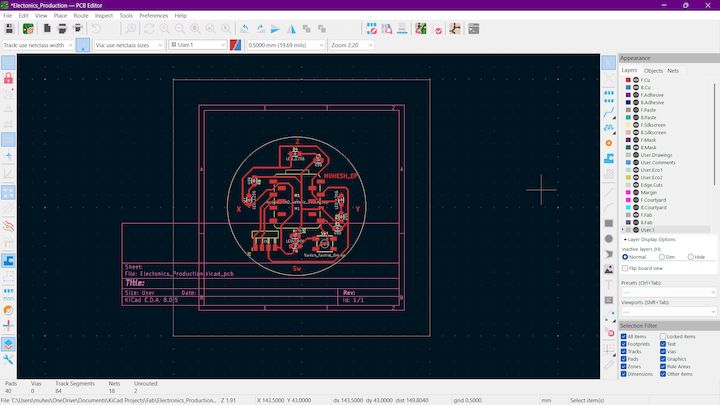The width and height of the screenshot is (720, 405).
Task: Open the Footprint Library Browser icon
Action: coord(387,29)
